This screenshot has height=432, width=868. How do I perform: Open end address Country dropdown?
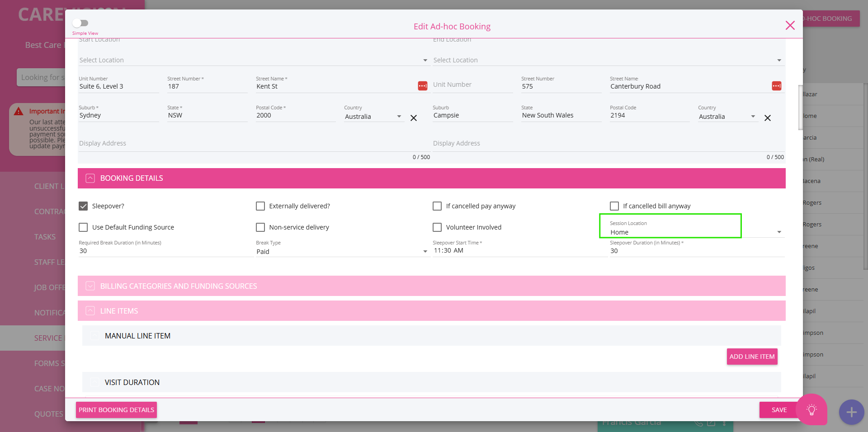[x=728, y=117]
